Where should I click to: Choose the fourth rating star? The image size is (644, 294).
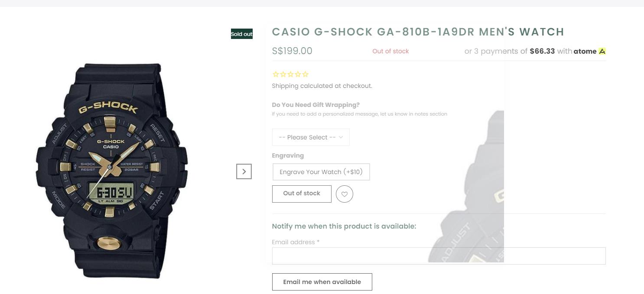click(x=298, y=74)
